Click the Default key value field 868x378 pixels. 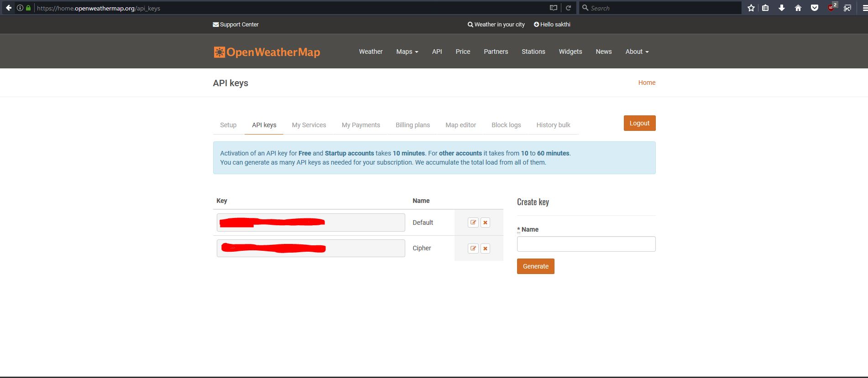click(311, 223)
